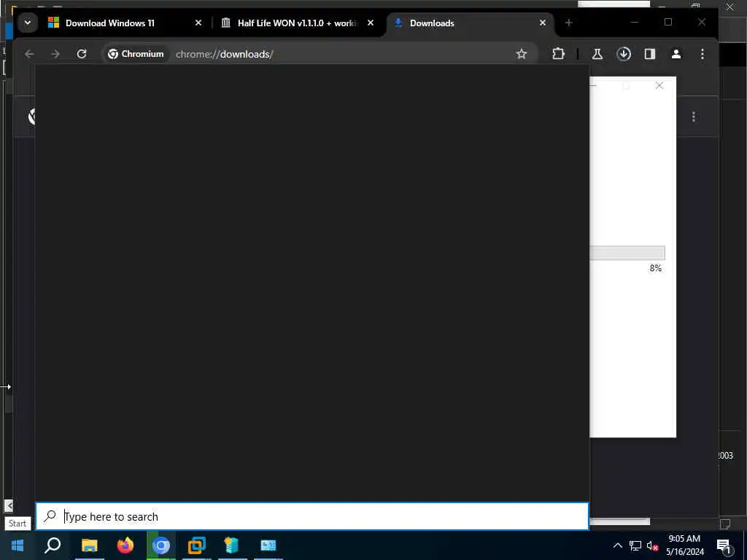Open the profile avatar menu

pos(676,54)
